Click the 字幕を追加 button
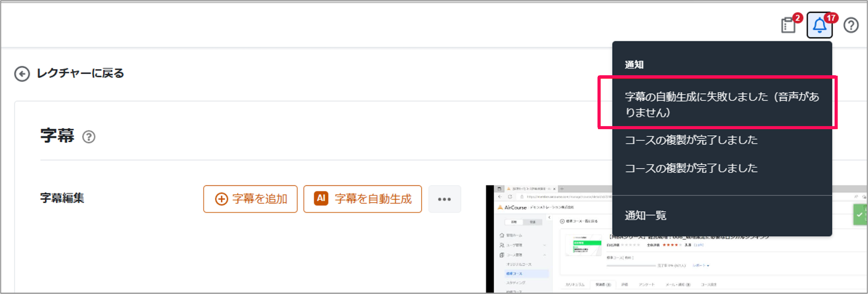Image resolution: width=868 pixels, height=294 pixels. pos(251,199)
